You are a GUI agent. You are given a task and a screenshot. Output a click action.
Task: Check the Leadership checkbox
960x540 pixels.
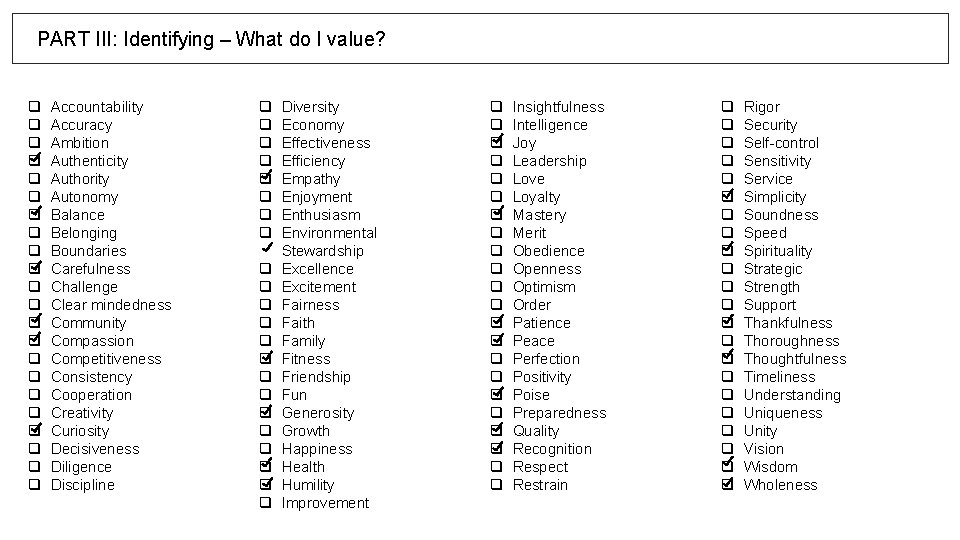point(496,161)
